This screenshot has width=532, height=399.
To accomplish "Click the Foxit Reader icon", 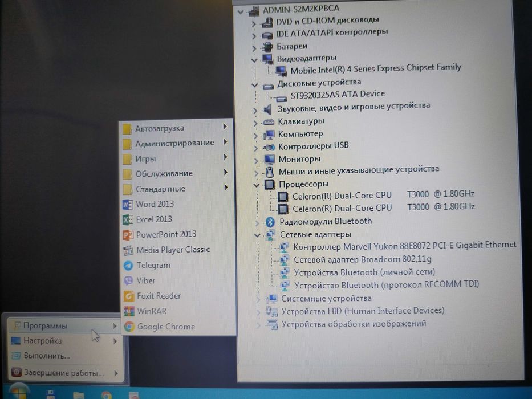I will 129,296.
